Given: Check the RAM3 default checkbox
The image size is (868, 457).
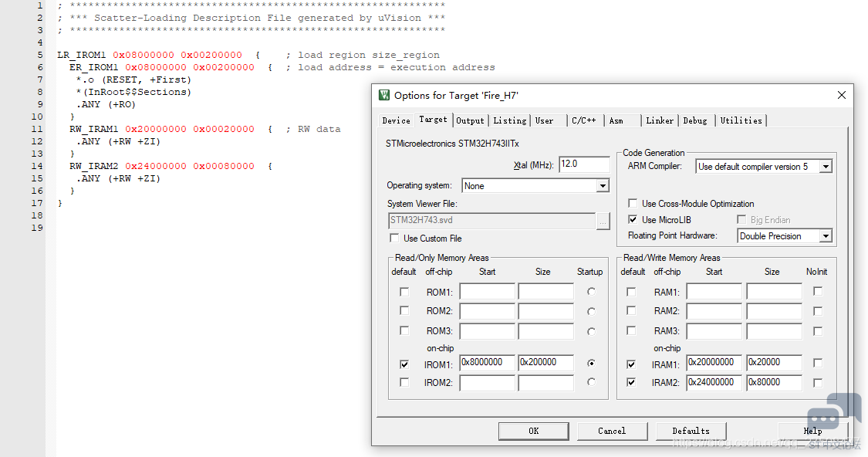Looking at the screenshot, I should tap(631, 330).
